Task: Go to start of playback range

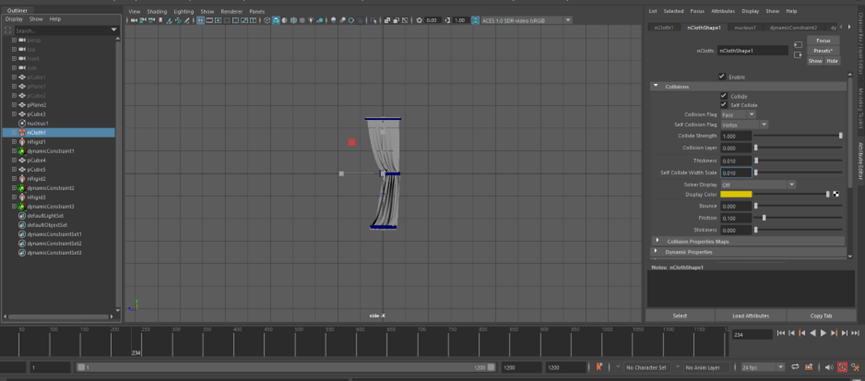Action: (781, 333)
